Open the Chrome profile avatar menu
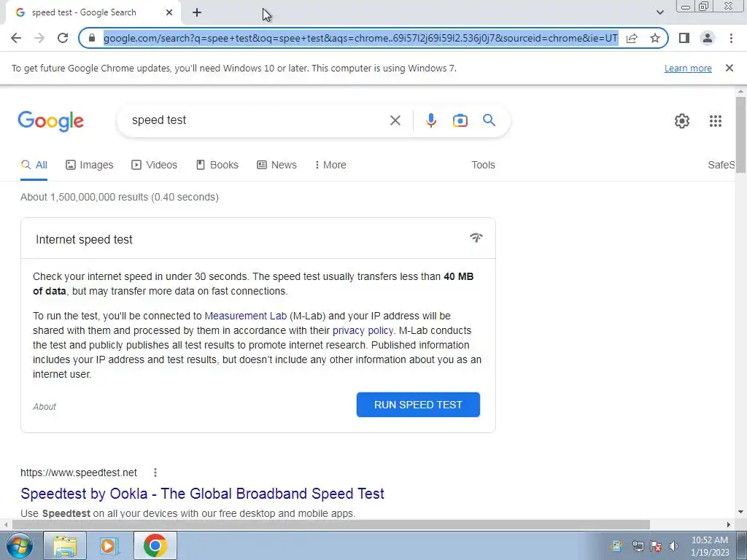 click(x=708, y=38)
